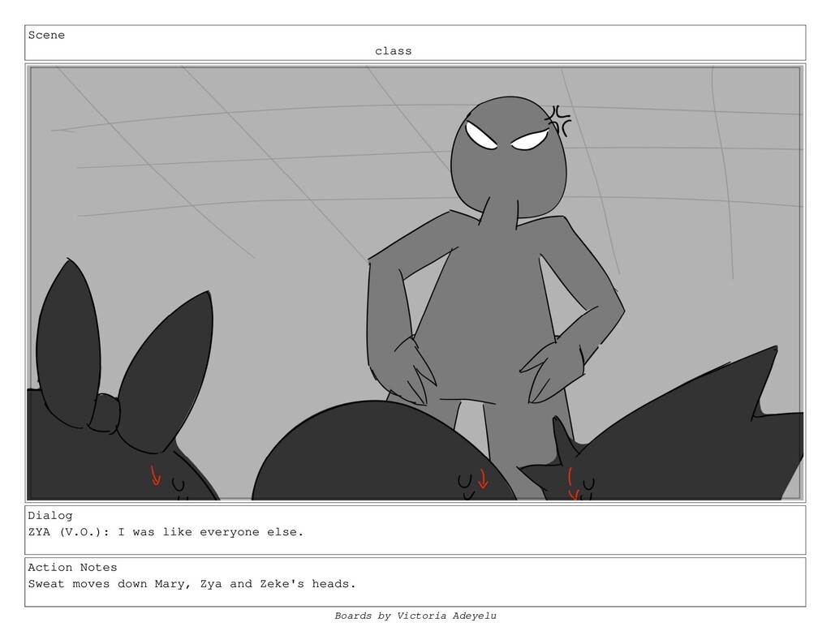Select the scene name "class"

[394, 51]
